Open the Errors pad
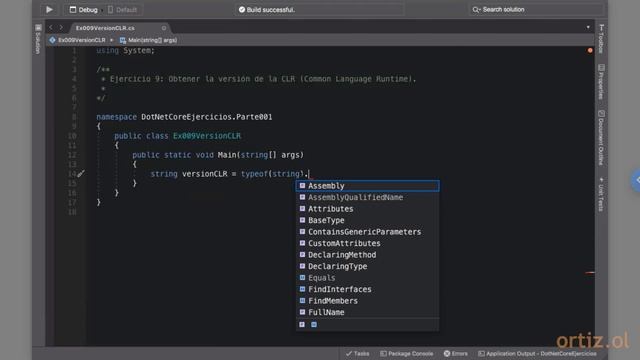The height and width of the screenshot is (360, 640). tap(456, 353)
